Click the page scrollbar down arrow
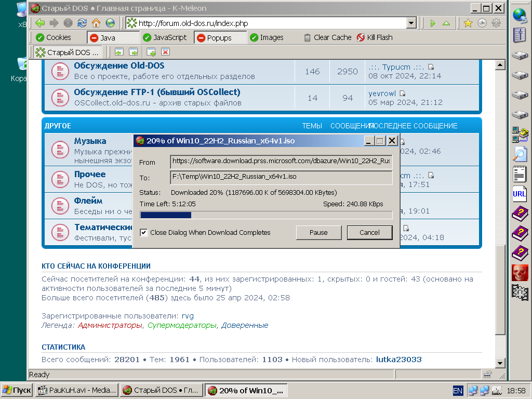Viewport: 532px width, 399px height. click(500, 363)
